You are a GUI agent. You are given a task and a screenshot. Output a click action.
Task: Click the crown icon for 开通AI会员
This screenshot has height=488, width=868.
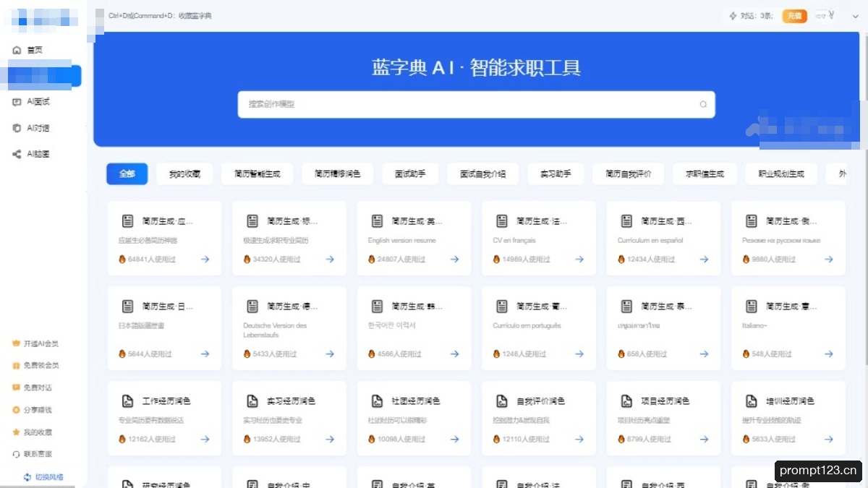click(16, 343)
